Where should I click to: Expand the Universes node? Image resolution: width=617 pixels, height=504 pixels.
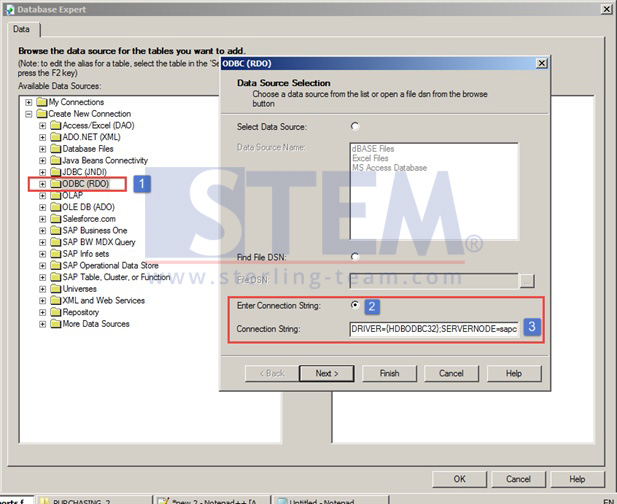(x=42, y=289)
